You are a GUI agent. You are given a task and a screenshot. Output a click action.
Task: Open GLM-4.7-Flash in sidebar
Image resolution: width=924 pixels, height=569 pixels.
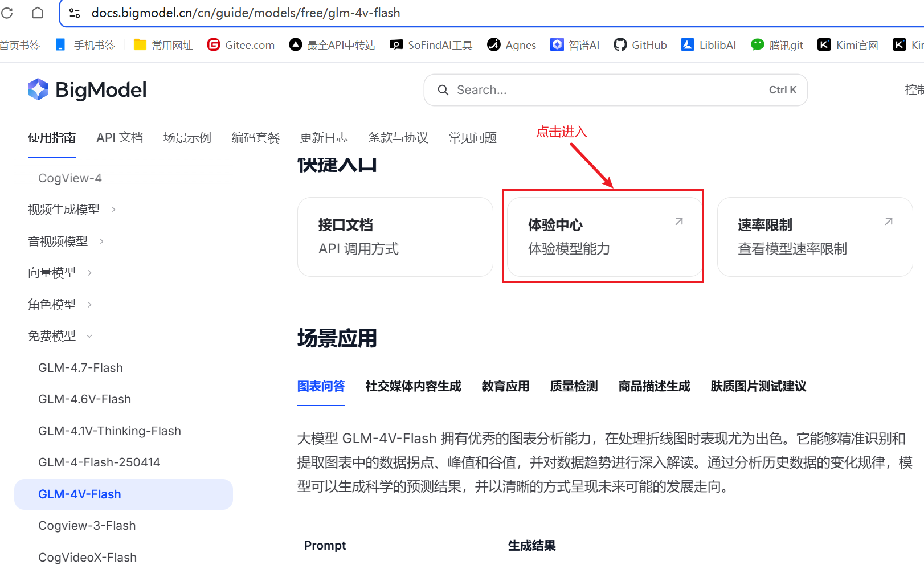(x=80, y=368)
